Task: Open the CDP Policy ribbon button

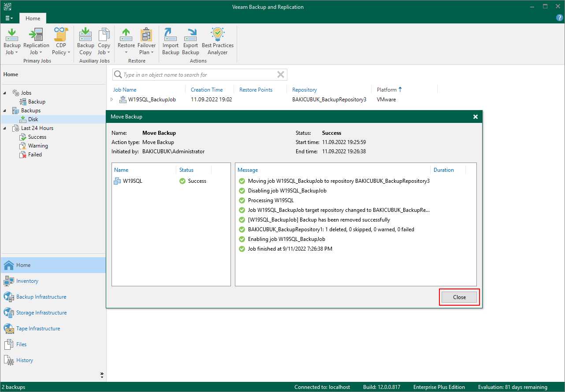Action: 61,41
